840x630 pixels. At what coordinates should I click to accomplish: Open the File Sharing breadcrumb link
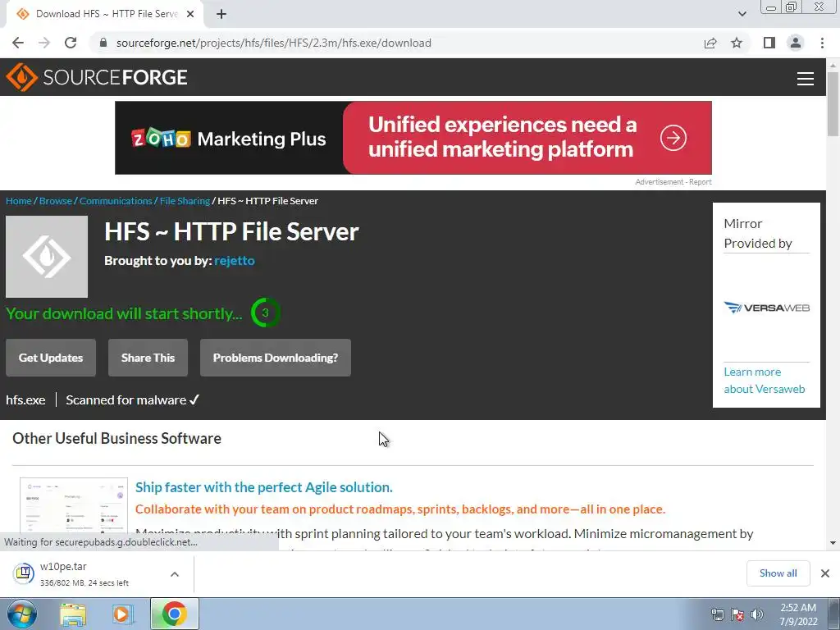pos(185,201)
